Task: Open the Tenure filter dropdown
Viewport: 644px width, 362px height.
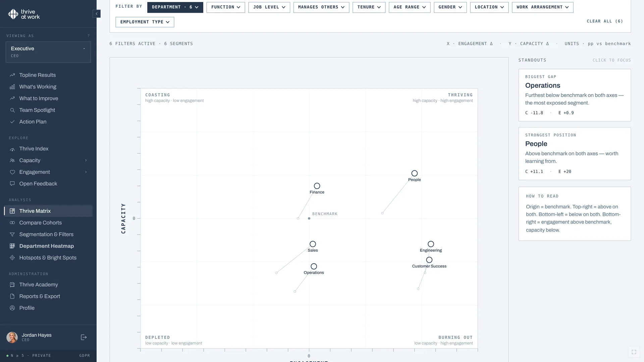Action: (x=369, y=7)
